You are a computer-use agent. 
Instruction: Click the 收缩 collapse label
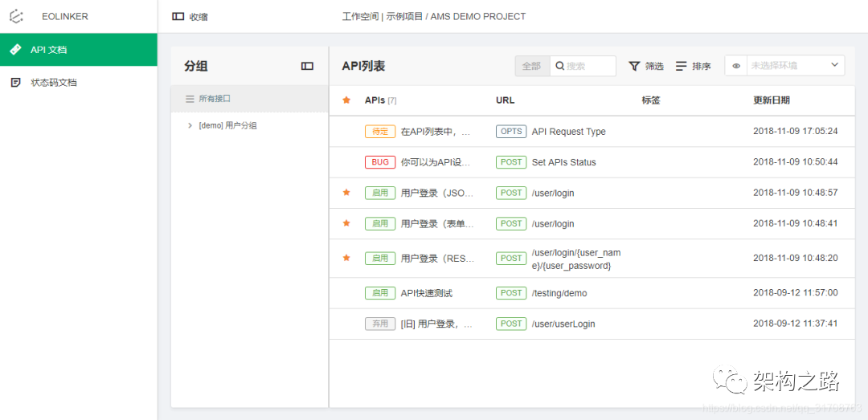coord(199,17)
